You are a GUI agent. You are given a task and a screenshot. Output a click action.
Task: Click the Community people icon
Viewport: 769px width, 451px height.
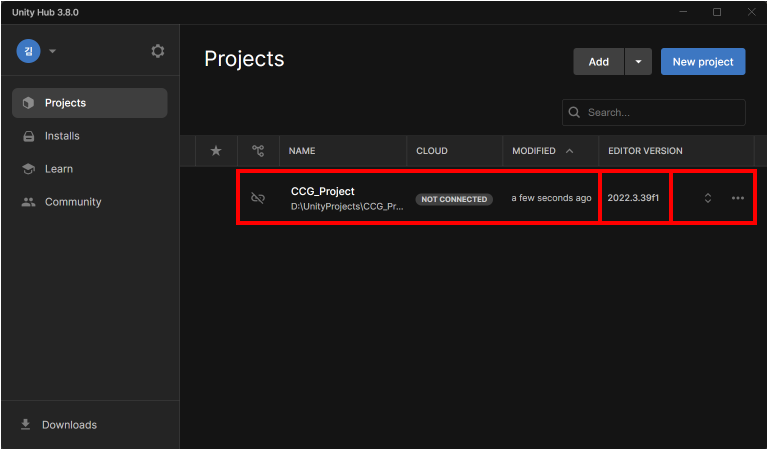point(28,202)
